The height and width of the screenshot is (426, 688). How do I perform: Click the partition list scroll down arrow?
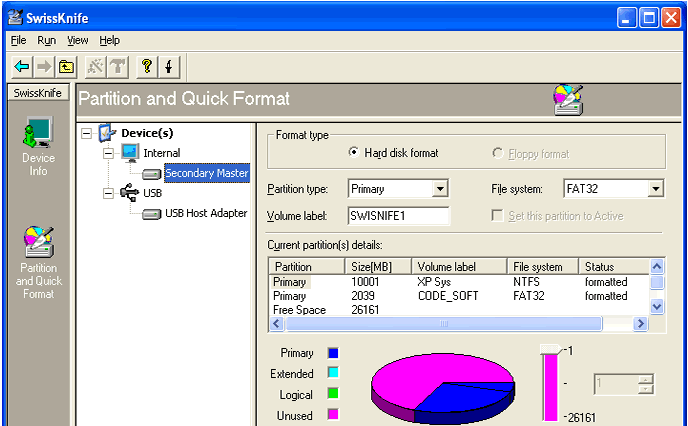(x=656, y=306)
